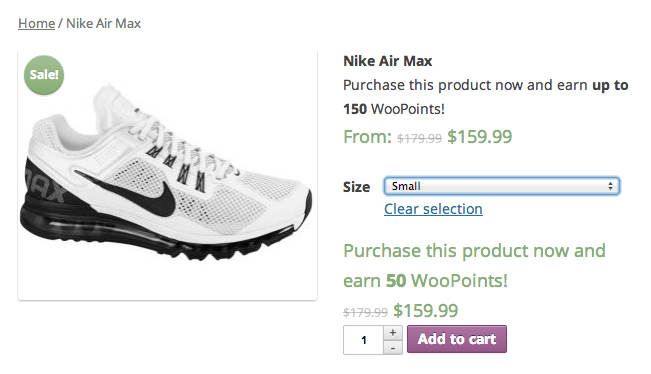Click the green Sale! badge

pos(44,75)
